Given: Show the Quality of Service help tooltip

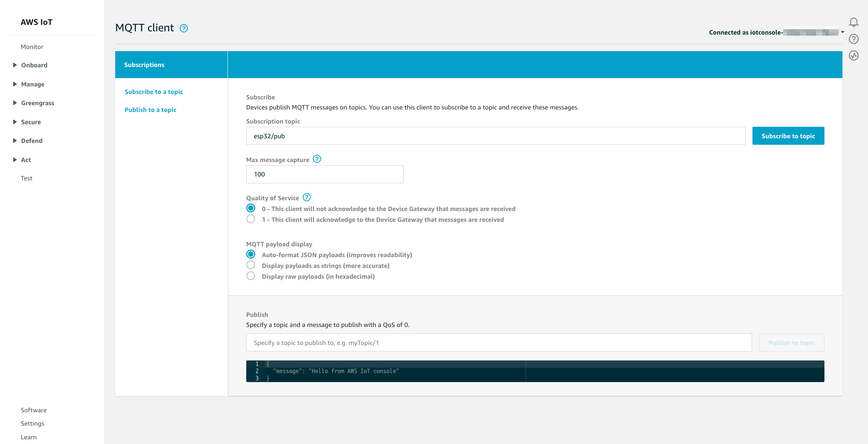Looking at the screenshot, I should point(307,197).
